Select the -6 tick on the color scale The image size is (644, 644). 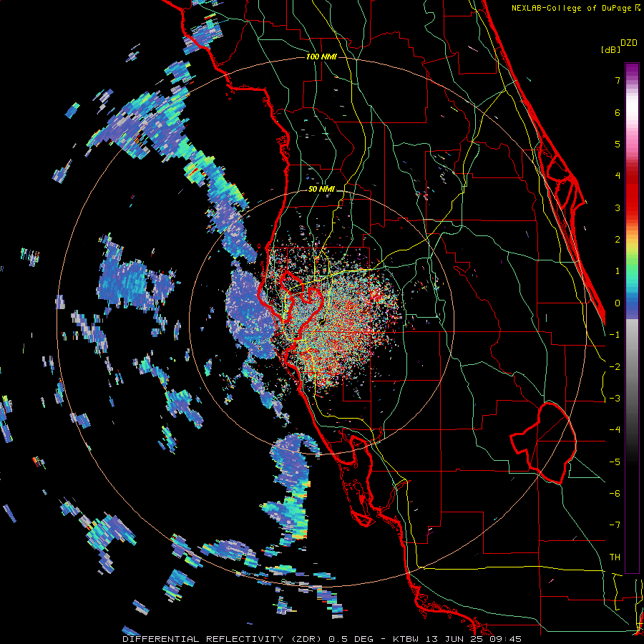pos(615,494)
